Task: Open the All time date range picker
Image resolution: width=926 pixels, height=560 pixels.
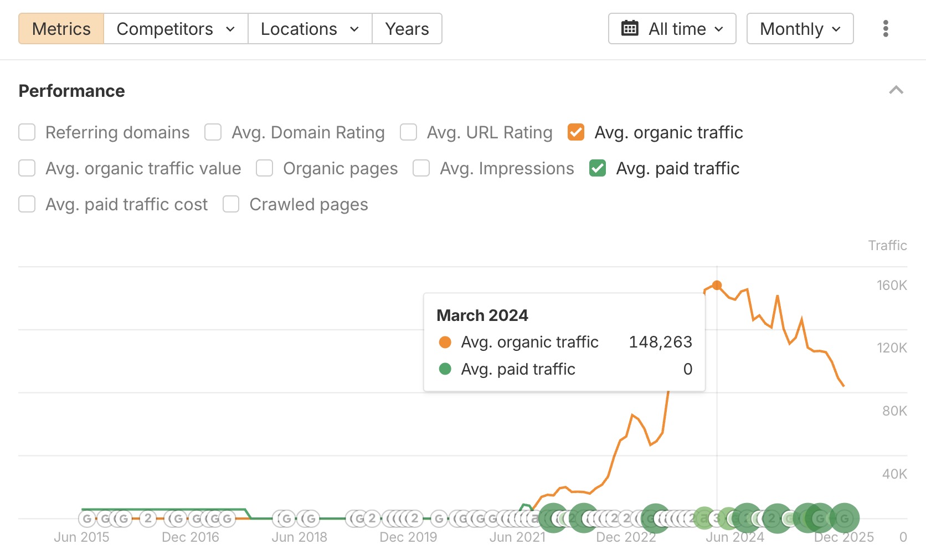Action: 672,29
